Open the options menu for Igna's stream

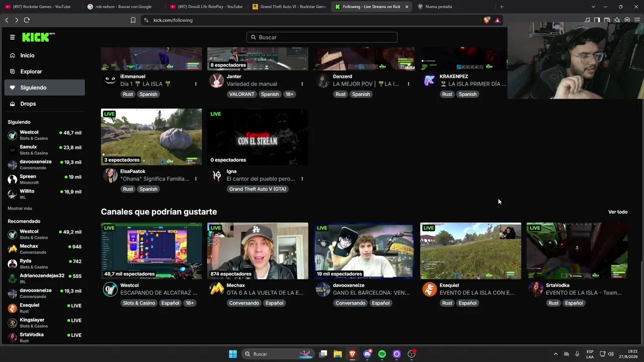click(302, 178)
